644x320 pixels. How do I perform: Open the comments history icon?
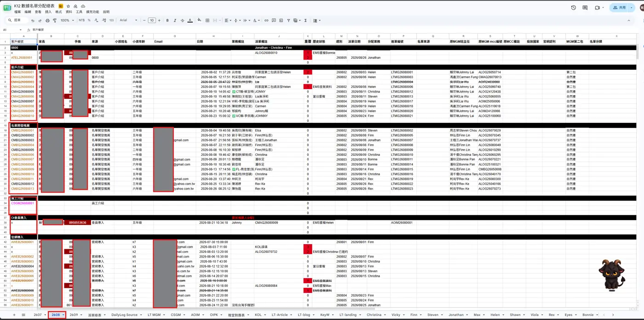tap(585, 8)
